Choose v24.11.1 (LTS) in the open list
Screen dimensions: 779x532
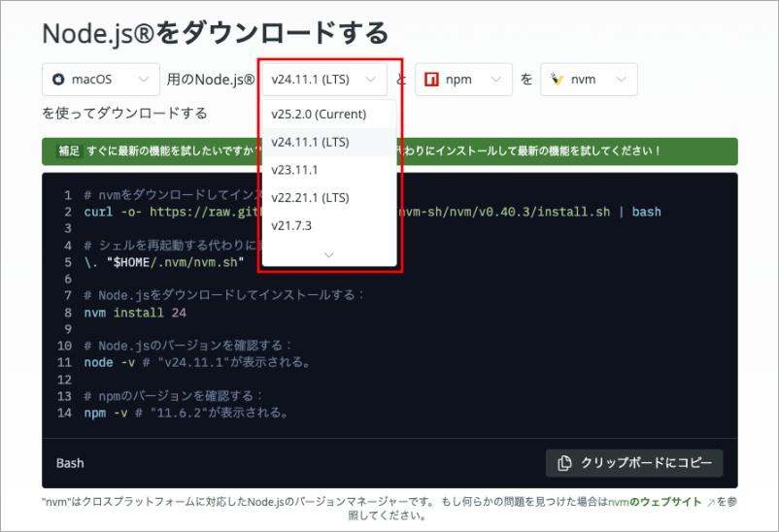[x=310, y=142]
